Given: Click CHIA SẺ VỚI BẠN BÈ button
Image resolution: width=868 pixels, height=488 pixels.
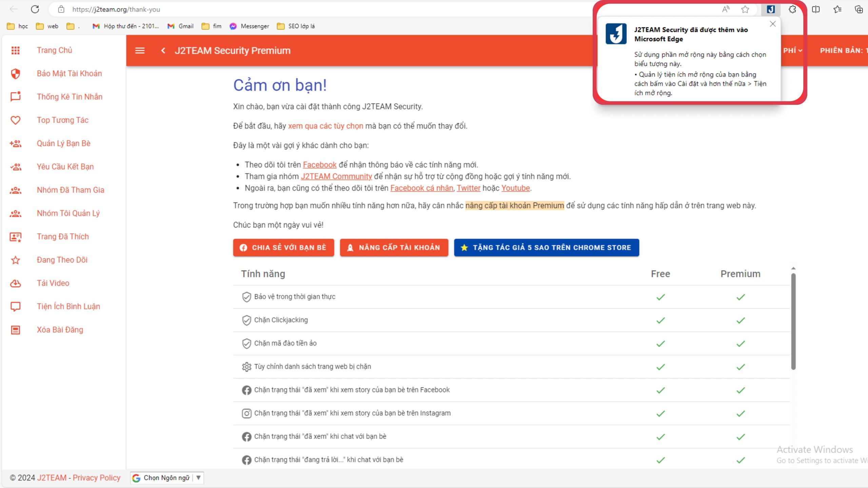Looking at the screenshot, I should 283,247.
